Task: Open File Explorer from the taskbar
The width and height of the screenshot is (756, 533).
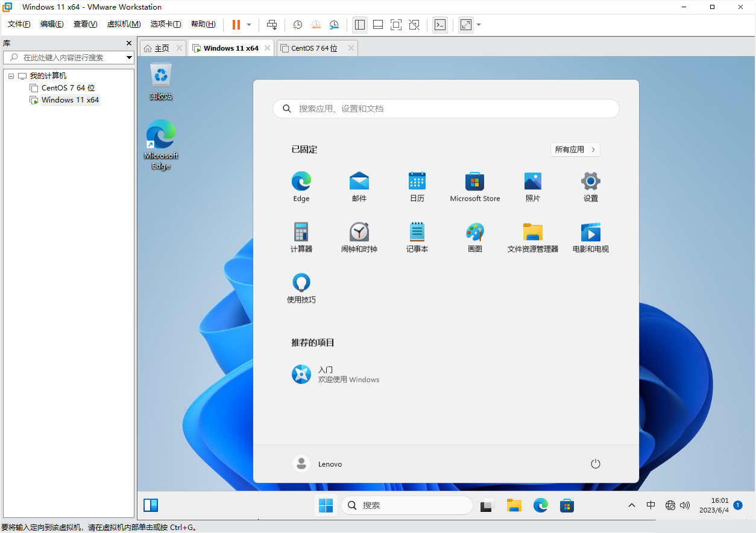Action: (x=514, y=505)
